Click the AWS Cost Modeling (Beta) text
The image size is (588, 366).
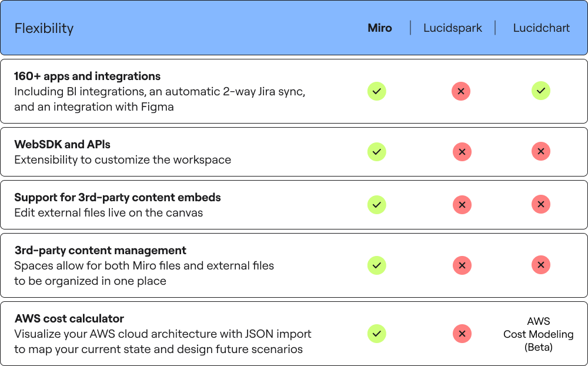coord(538,334)
